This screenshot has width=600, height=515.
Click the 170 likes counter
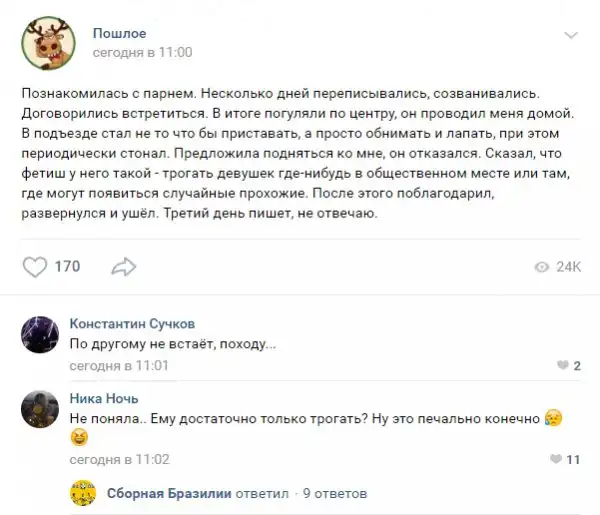pyautogui.click(x=67, y=266)
